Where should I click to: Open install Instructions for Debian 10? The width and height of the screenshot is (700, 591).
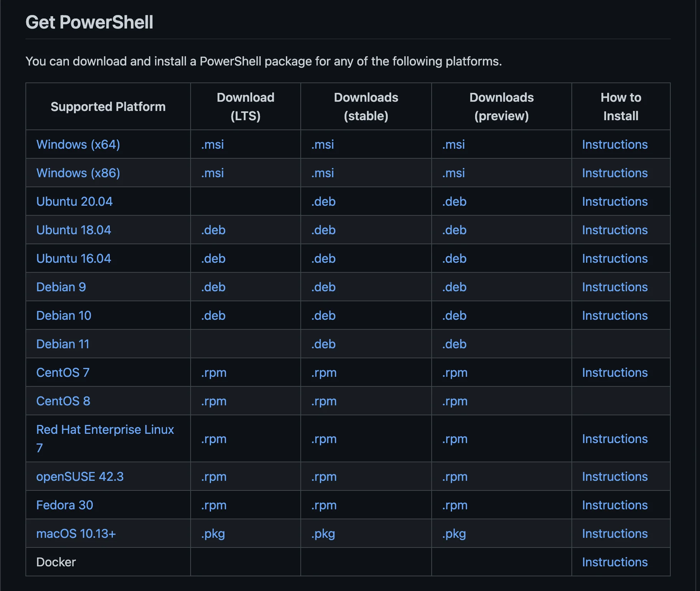(615, 316)
